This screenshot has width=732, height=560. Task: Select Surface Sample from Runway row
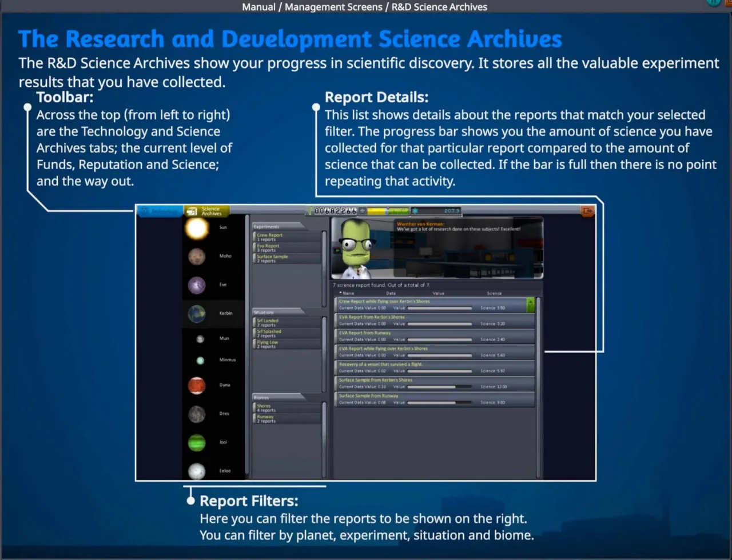pyautogui.click(x=435, y=399)
